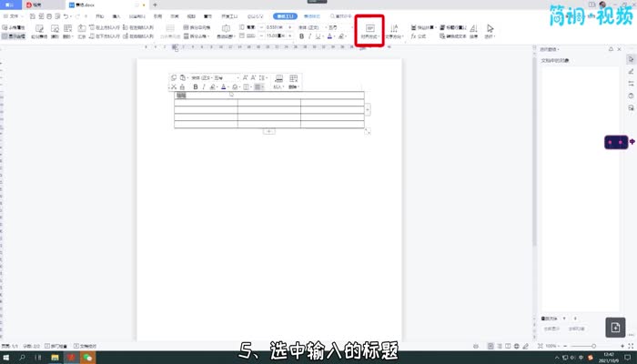Switch to the Table Style tab
Image resolution: width=637 pixels, height=364 pixels.
coord(311,16)
